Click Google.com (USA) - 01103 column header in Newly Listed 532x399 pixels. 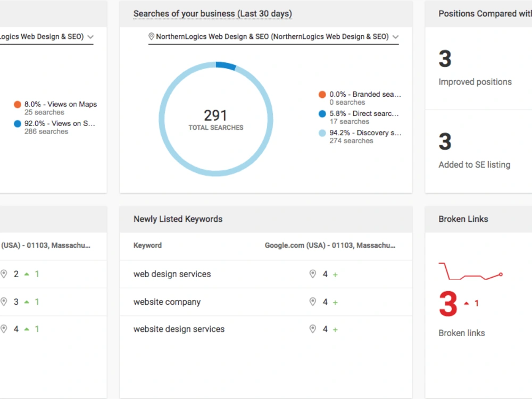point(330,245)
